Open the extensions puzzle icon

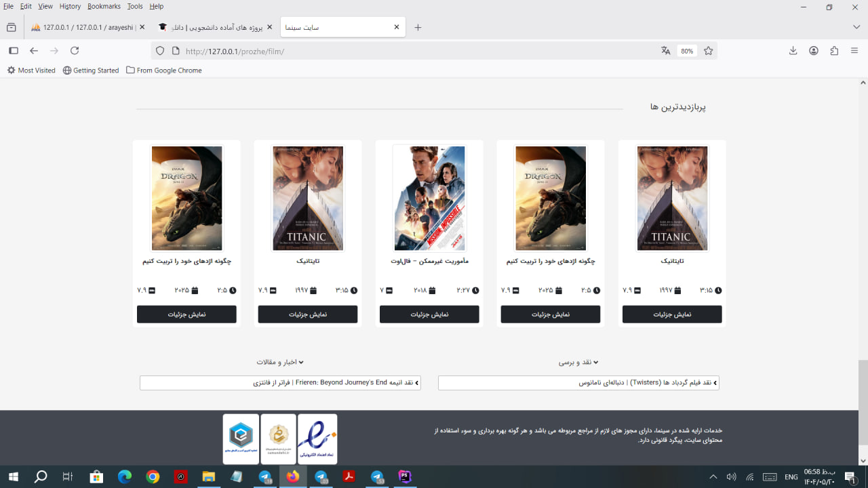point(834,51)
